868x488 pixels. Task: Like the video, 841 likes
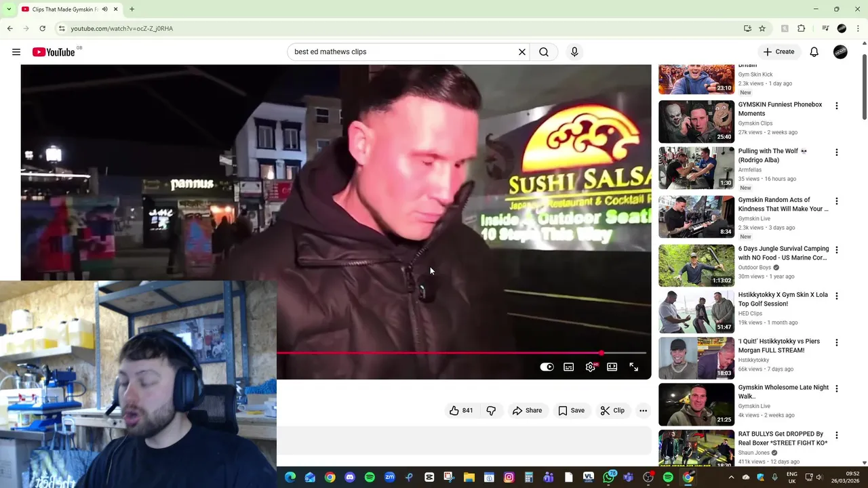460,410
